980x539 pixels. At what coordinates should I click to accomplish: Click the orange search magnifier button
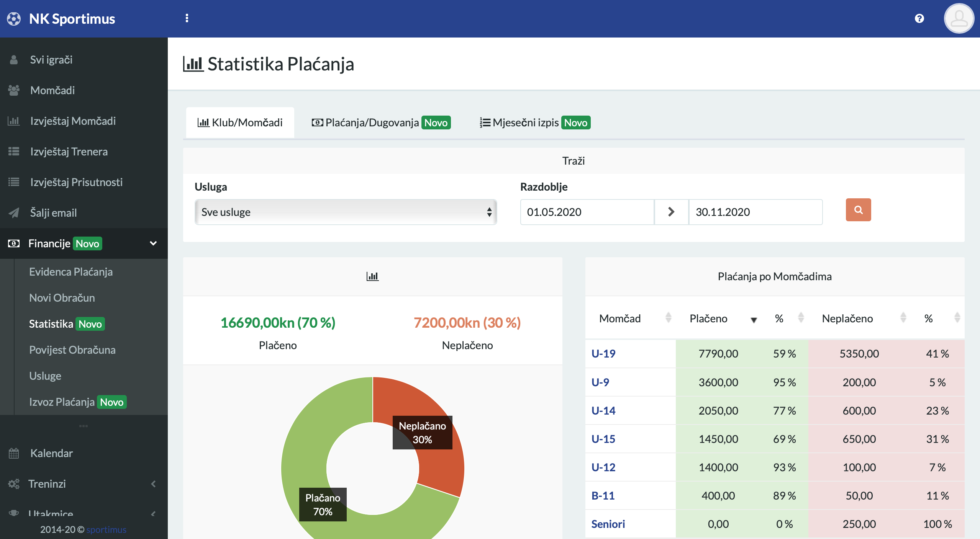[x=858, y=210]
